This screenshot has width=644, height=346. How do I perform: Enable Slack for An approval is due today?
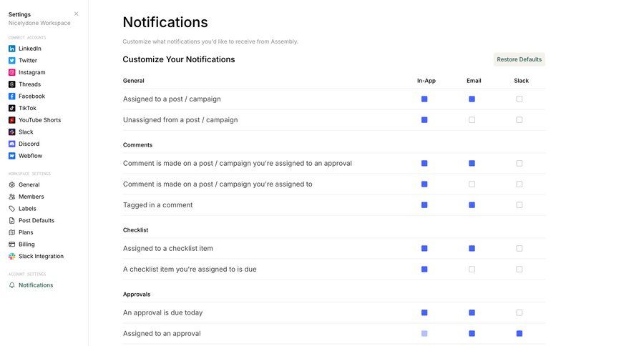(x=519, y=312)
